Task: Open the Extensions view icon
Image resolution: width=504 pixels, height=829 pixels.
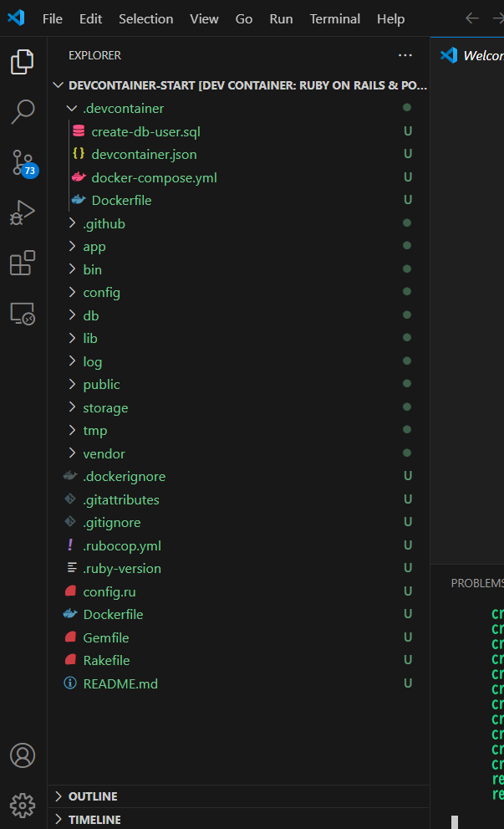Action: click(x=23, y=263)
